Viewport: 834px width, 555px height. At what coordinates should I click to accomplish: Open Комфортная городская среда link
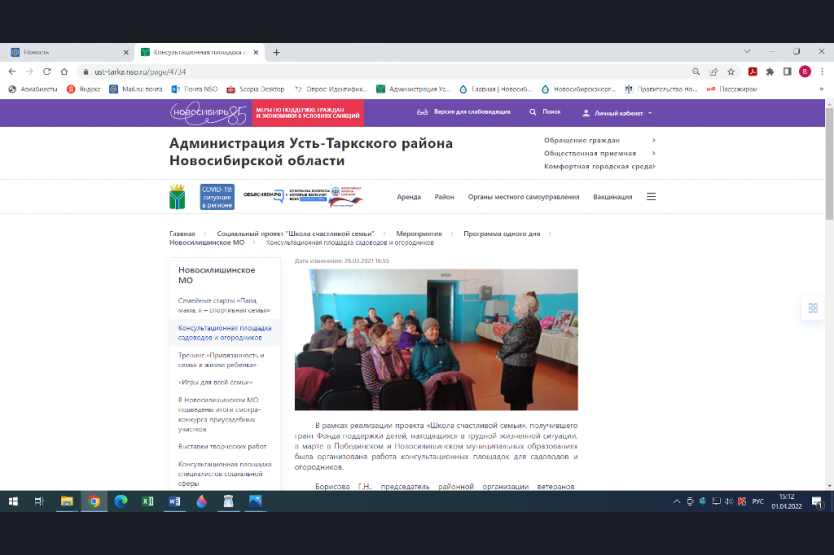click(x=599, y=166)
